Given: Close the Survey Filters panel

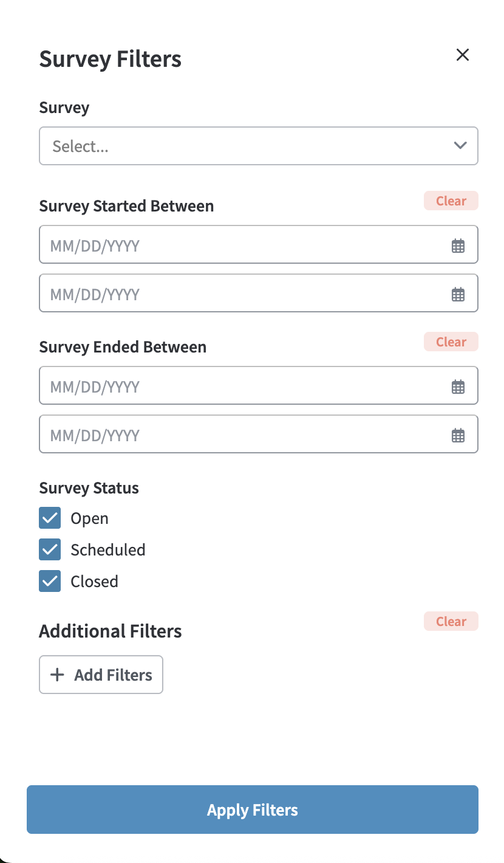Looking at the screenshot, I should (463, 55).
